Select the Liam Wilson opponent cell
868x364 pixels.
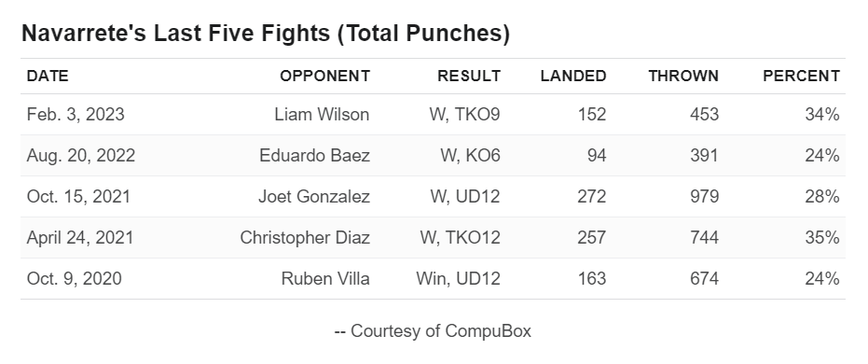(323, 115)
